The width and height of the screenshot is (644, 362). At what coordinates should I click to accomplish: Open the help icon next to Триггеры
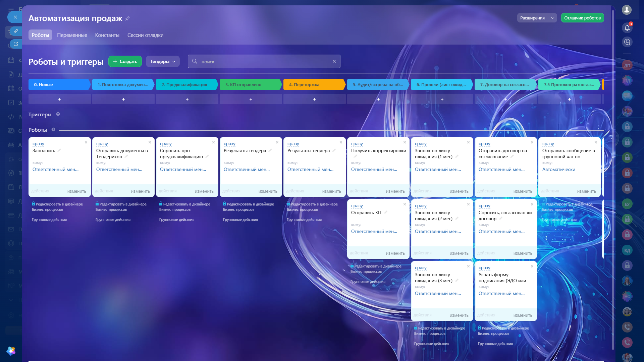tap(58, 114)
